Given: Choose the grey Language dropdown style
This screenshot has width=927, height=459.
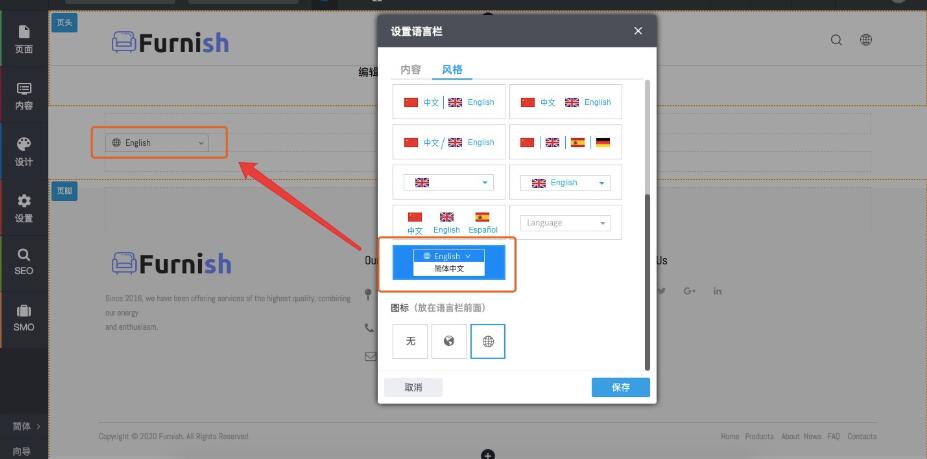Looking at the screenshot, I should tap(565, 222).
